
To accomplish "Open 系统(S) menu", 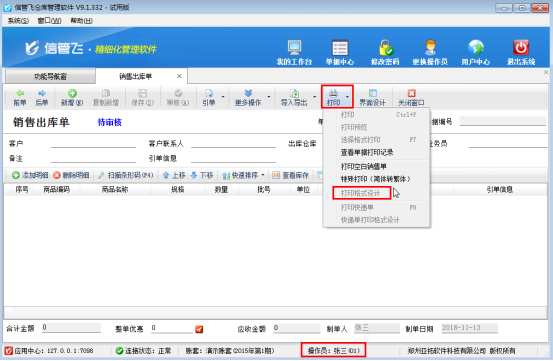I will coord(18,21).
